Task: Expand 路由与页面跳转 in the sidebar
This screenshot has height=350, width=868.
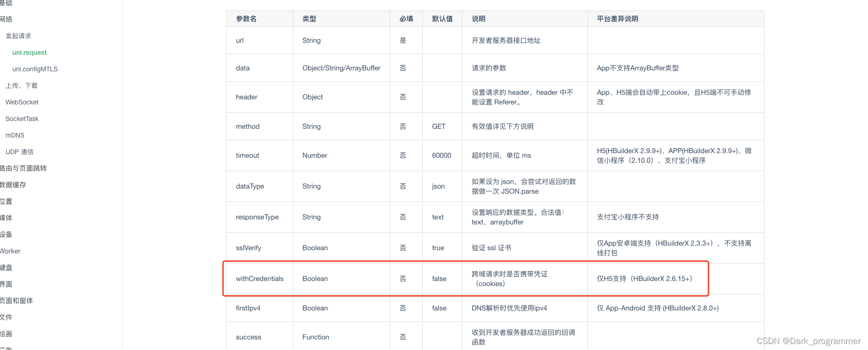Action: point(23,168)
